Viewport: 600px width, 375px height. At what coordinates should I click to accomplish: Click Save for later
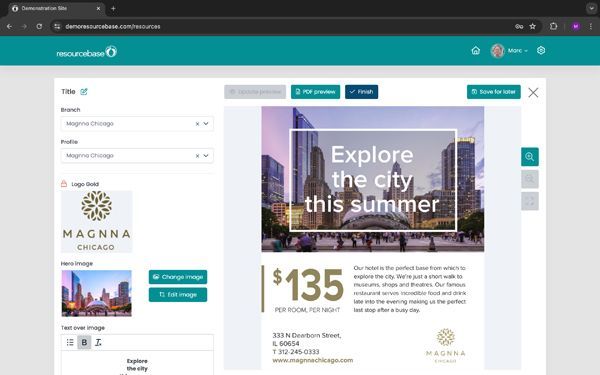494,92
